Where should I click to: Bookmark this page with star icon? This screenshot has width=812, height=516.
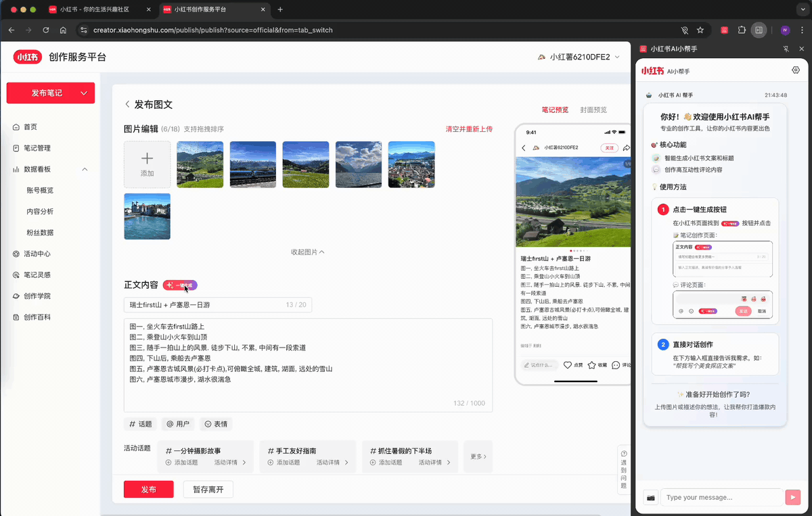tap(700, 30)
